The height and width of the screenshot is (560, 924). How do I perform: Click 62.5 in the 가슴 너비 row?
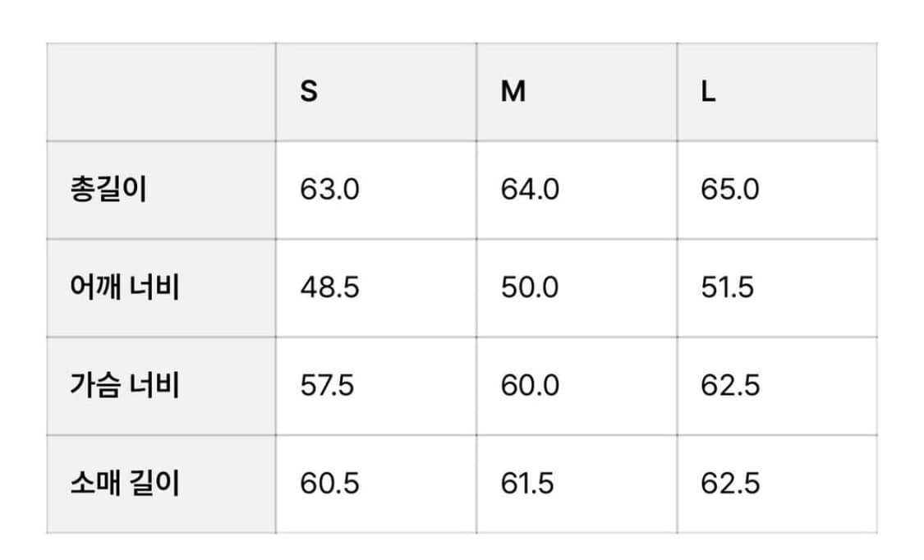(730, 385)
